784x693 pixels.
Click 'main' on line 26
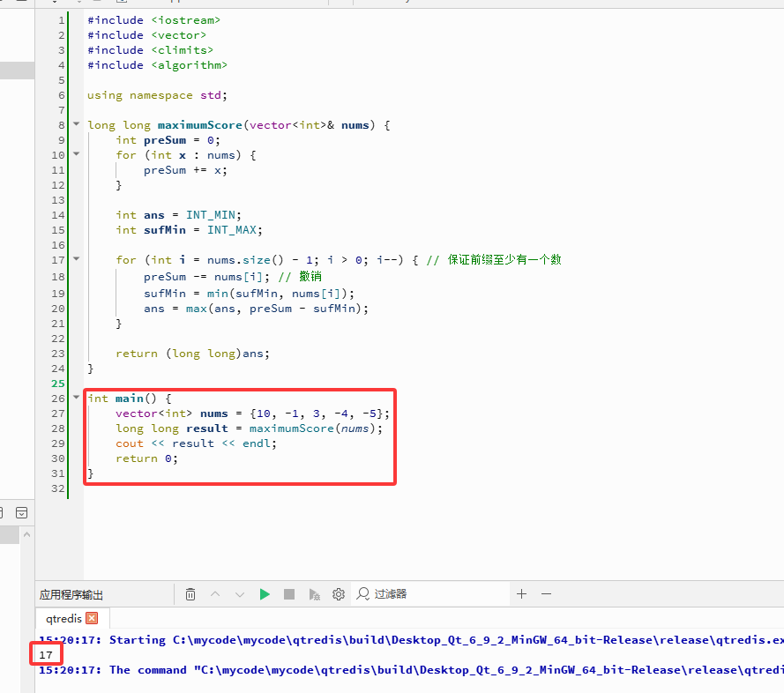click(130, 399)
